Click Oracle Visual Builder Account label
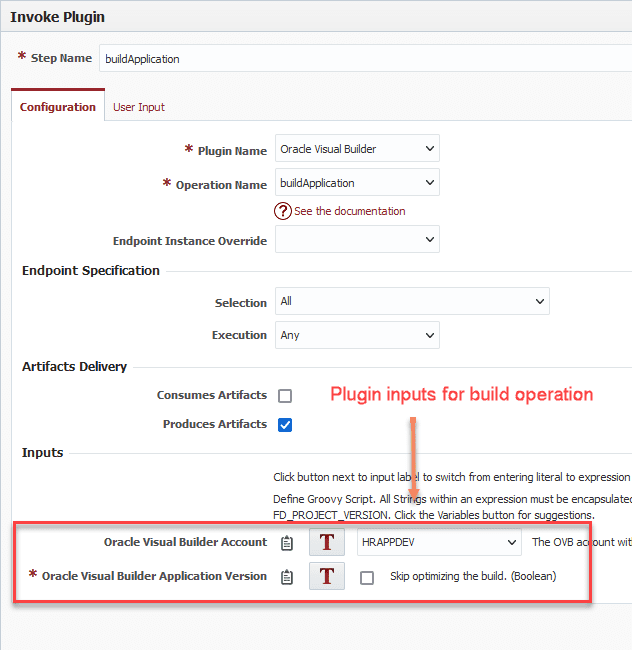Viewport: 634px width, 650px height. (185, 542)
